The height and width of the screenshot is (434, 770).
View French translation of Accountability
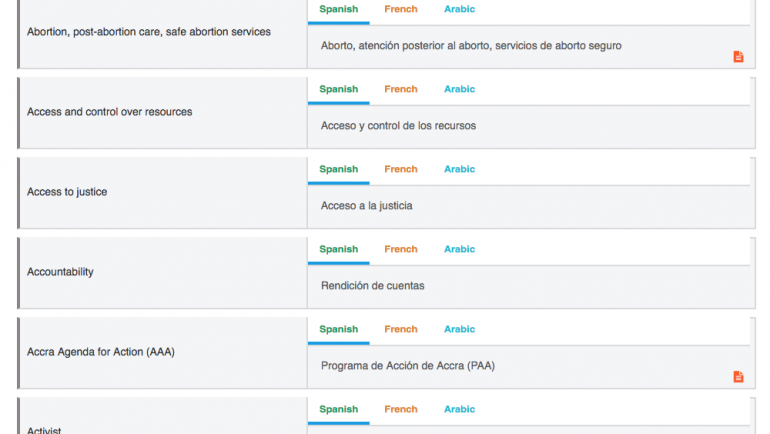click(401, 249)
